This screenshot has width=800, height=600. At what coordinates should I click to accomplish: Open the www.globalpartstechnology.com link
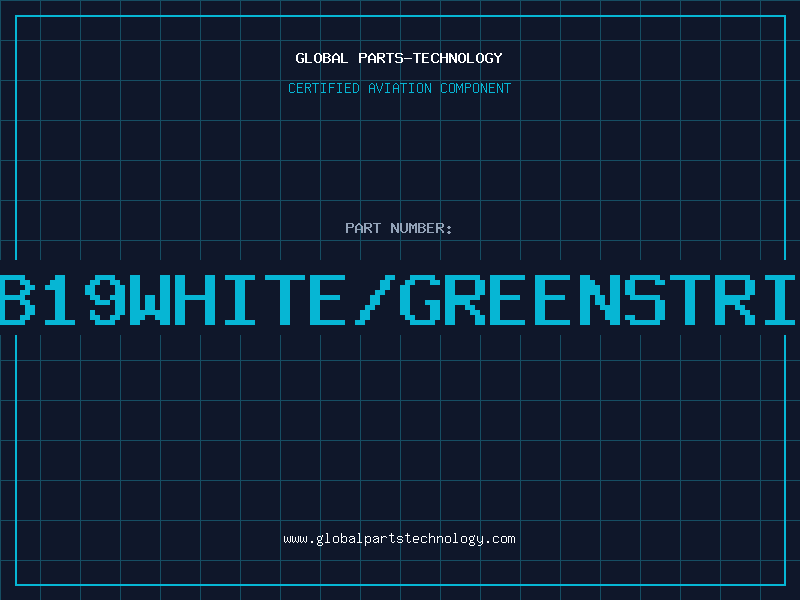tap(399, 539)
